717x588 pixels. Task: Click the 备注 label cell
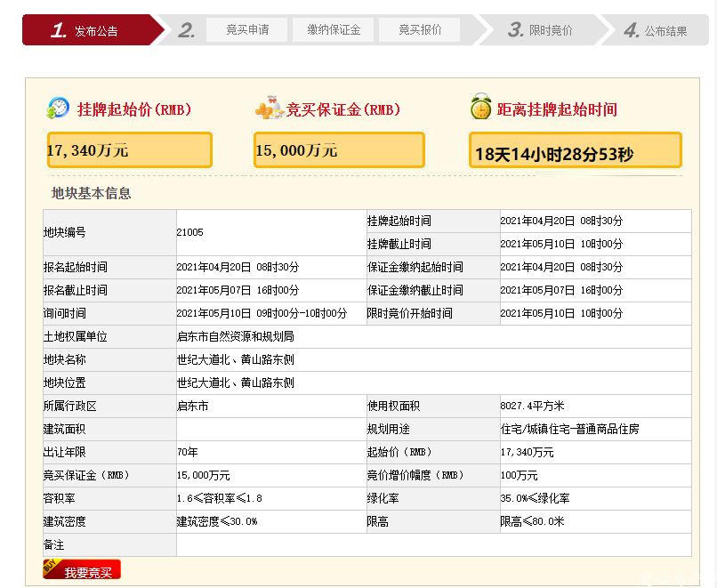(109, 545)
